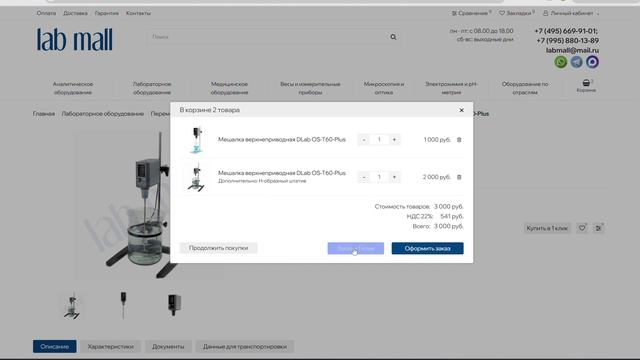Open Медицинское оборудование menu
The height and width of the screenshot is (360, 640).
(x=229, y=88)
